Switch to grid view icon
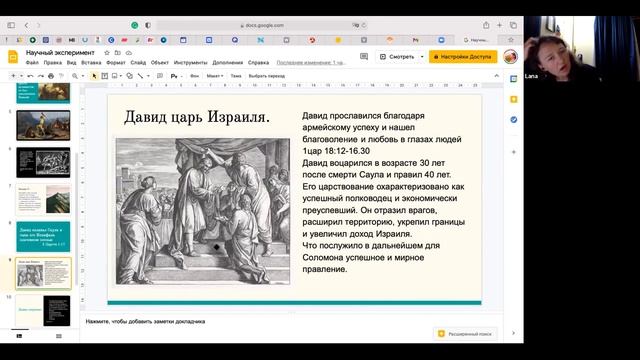Image resolution: width=640 pixels, height=360 pixels. tap(59, 336)
